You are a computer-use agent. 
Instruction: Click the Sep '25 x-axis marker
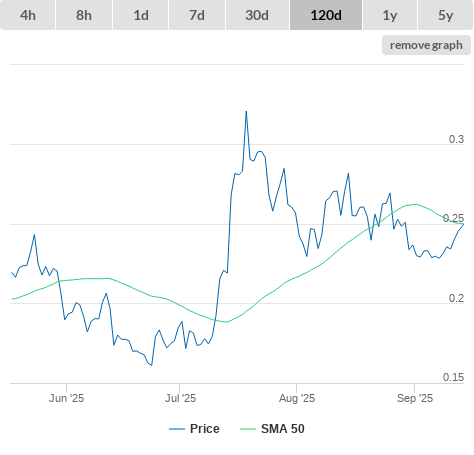(415, 398)
